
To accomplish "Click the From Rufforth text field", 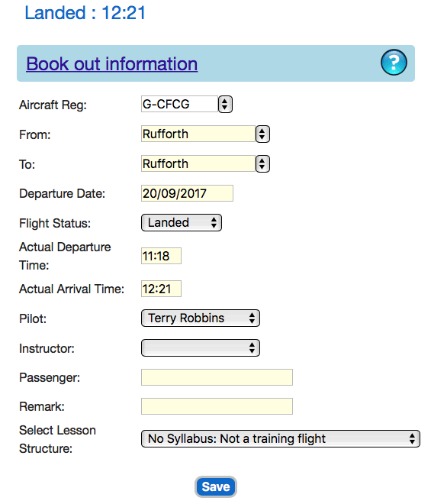I will pos(198,134).
